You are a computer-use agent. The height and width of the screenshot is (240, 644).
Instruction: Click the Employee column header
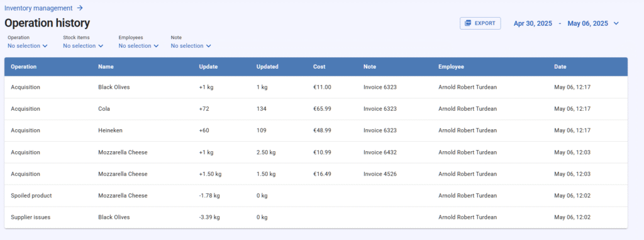pos(451,67)
